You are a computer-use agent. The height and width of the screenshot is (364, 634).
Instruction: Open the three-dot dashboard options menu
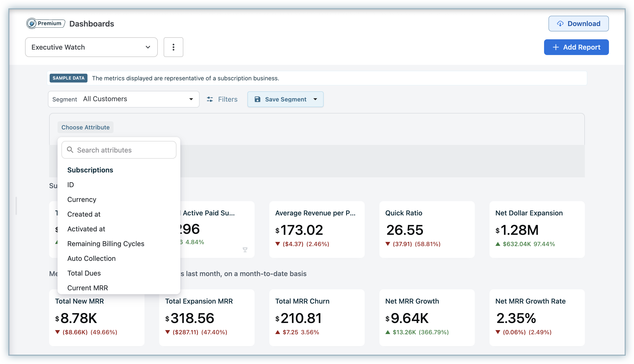(x=173, y=47)
